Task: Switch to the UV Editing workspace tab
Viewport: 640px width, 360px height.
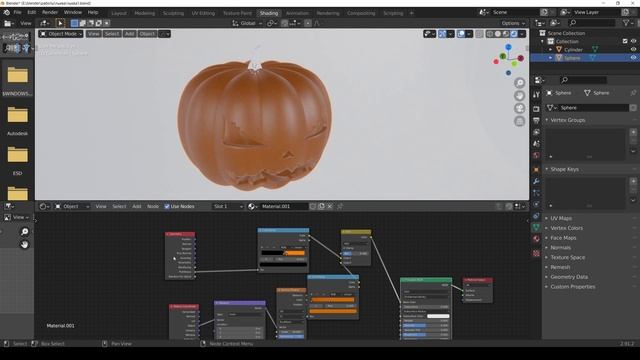Action: click(203, 13)
